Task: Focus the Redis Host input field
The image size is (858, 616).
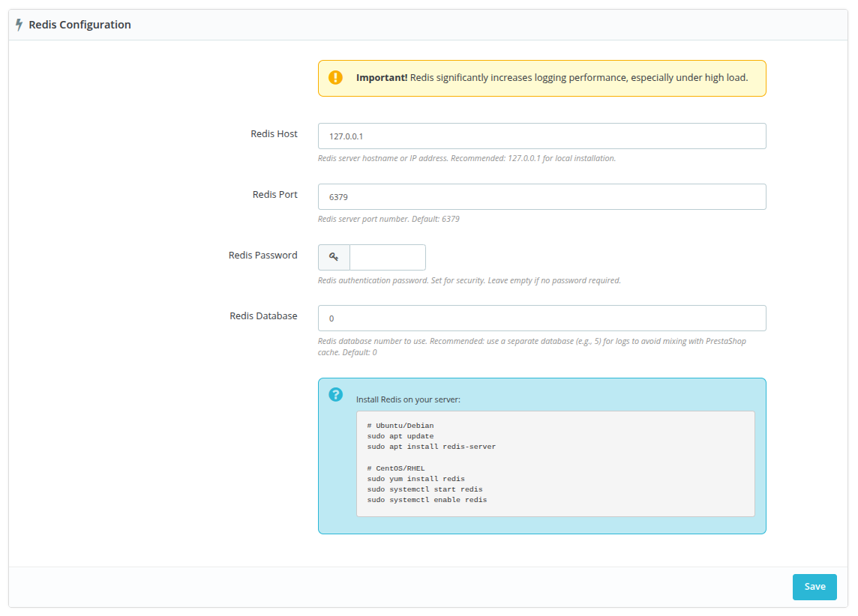Action: click(x=541, y=136)
